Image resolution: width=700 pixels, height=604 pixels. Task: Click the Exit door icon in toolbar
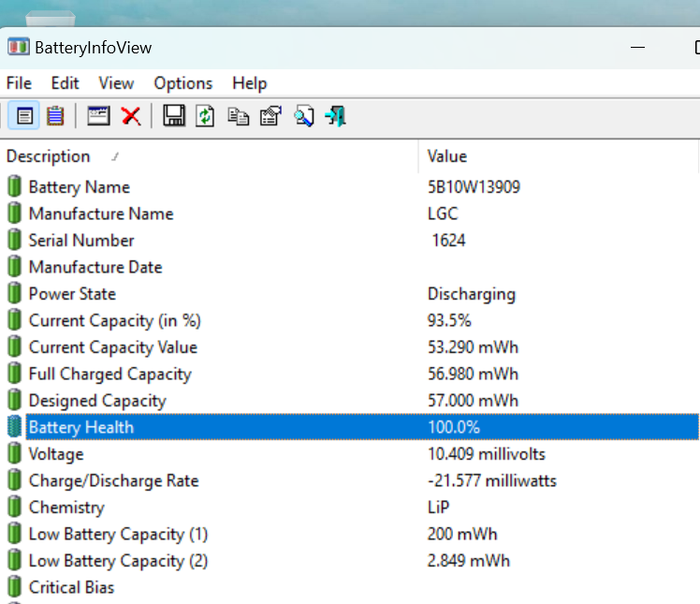coord(336,116)
